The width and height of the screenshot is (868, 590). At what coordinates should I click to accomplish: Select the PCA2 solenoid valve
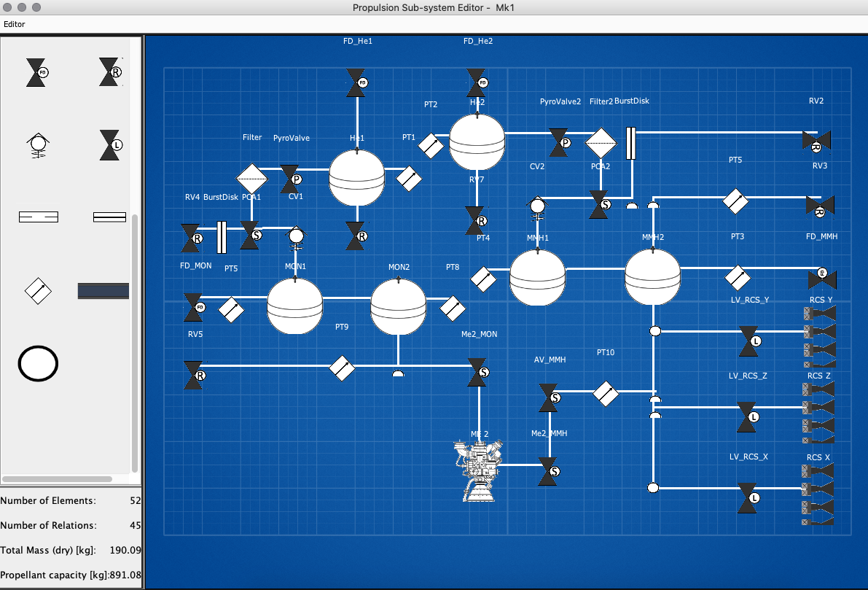tap(600, 204)
